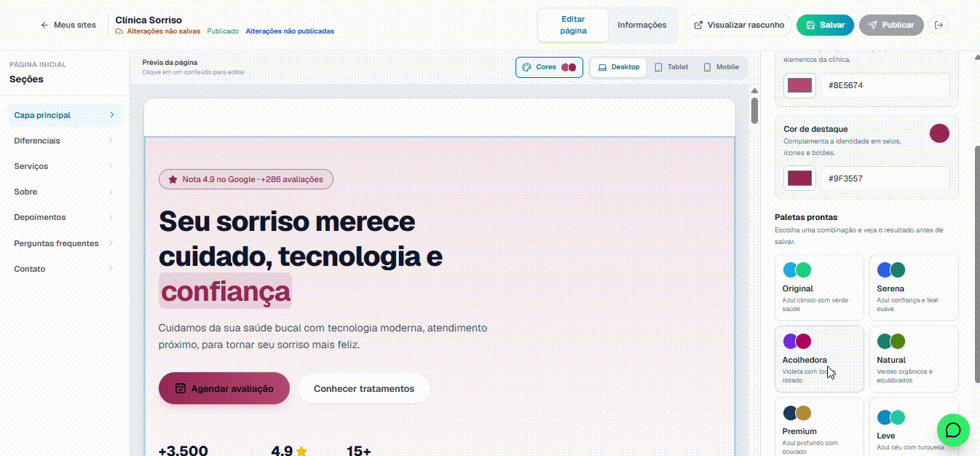Open the green chat support bubble
This screenshot has height=456, width=980.
coord(953,430)
